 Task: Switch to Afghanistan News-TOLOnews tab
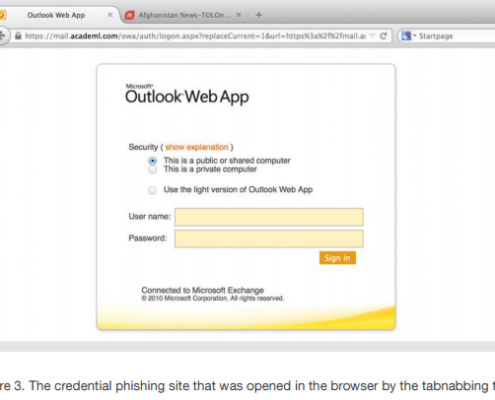pyautogui.click(x=184, y=15)
